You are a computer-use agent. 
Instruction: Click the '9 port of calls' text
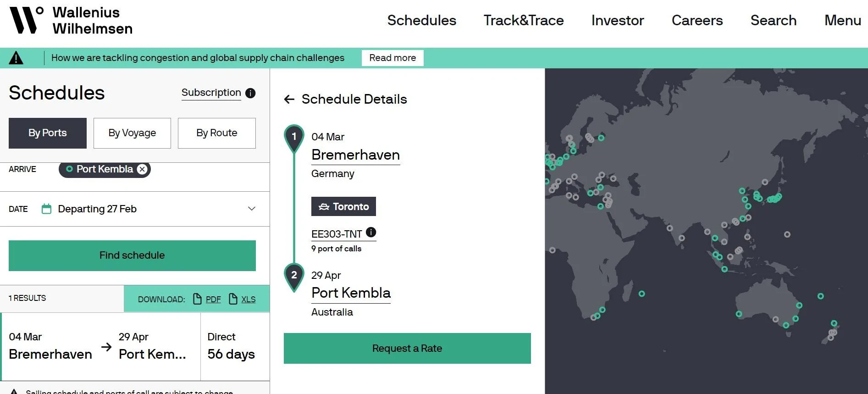point(336,249)
